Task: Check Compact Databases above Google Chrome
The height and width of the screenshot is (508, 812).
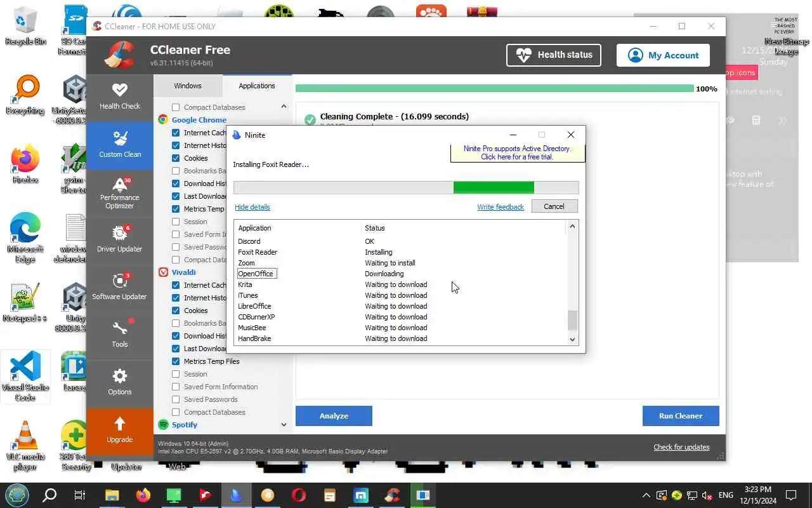Action: pyautogui.click(x=176, y=107)
